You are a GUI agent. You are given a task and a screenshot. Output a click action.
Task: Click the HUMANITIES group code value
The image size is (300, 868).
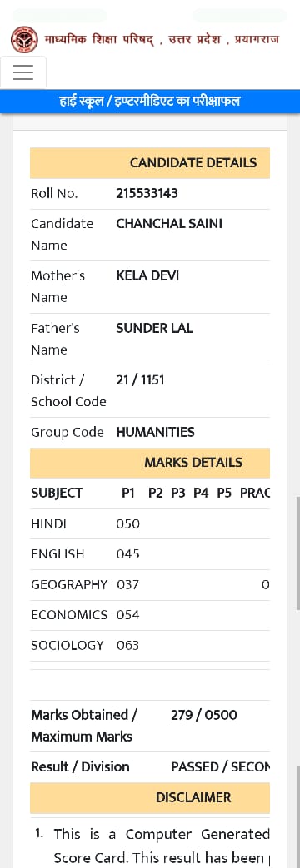[x=155, y=433]
